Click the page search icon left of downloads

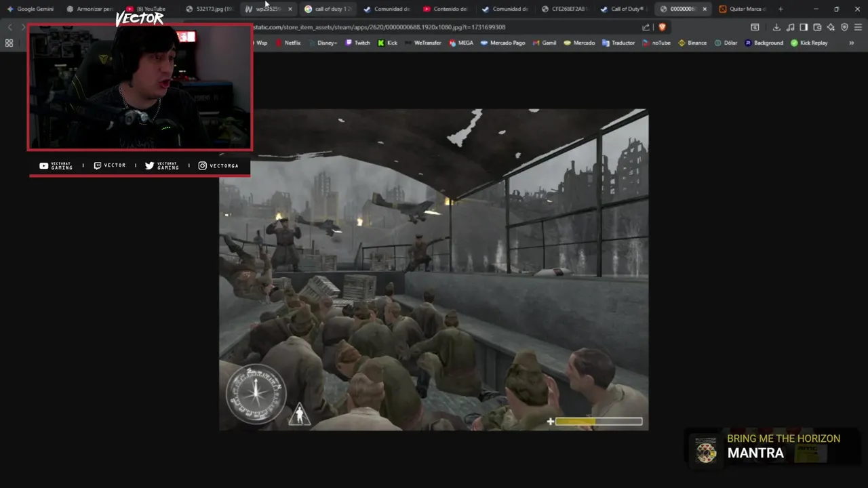click(x=755, y=27)
